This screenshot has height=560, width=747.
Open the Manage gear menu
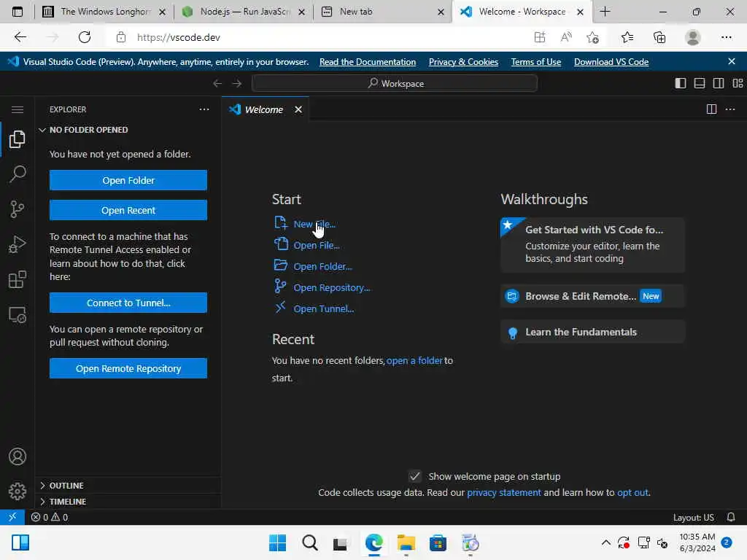(18, 491)
